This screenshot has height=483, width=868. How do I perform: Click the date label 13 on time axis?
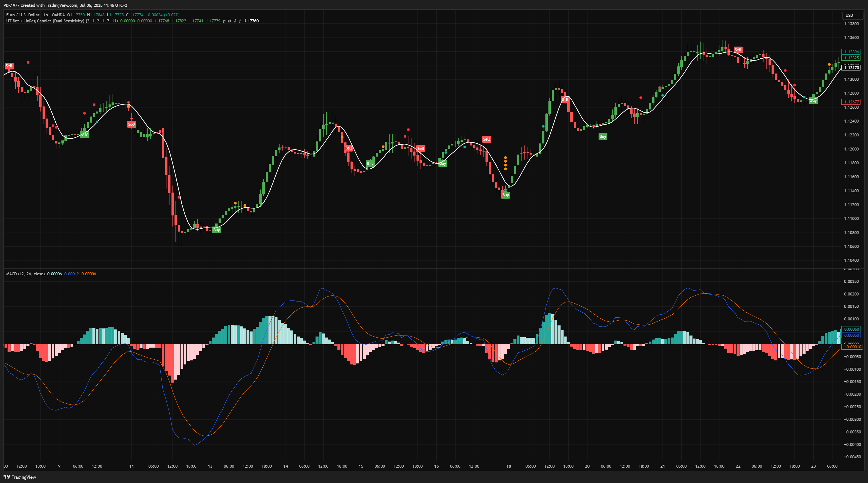click(210, 466)
